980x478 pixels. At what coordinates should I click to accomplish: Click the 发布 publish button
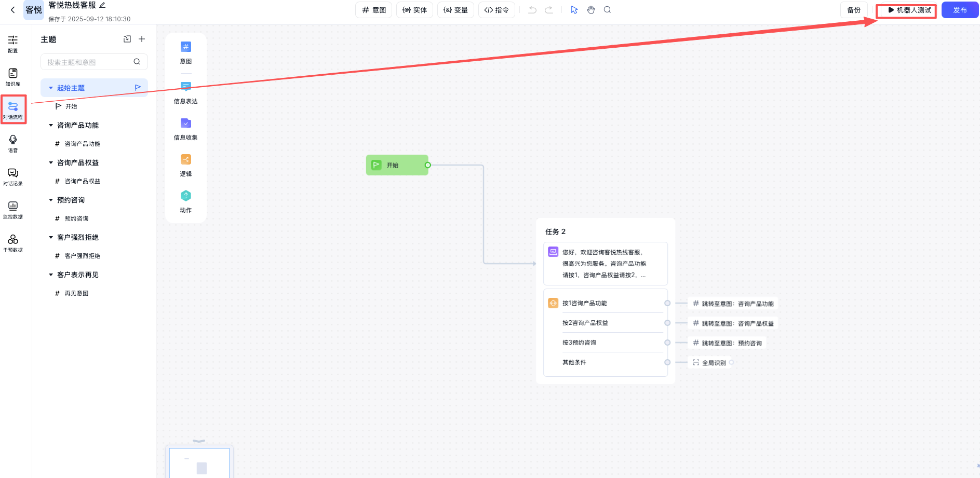(960, 10)
